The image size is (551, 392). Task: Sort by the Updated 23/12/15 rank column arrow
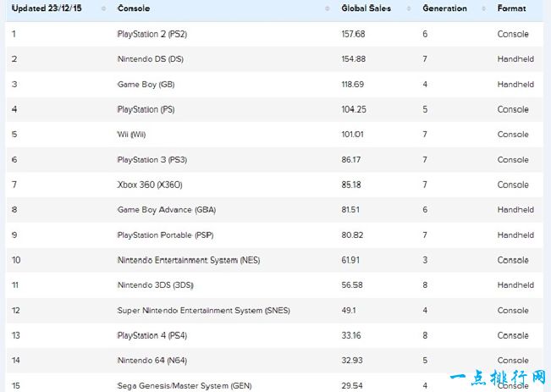103,8
